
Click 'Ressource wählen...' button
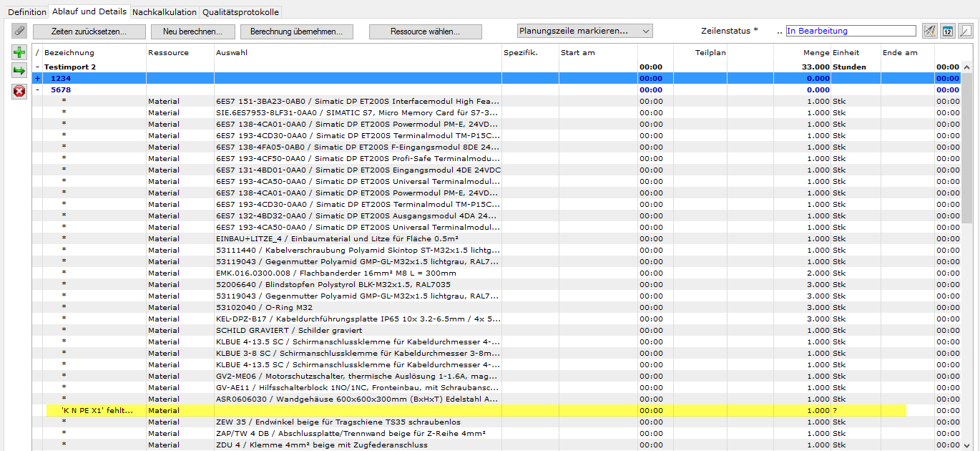(x=425, y=32)
